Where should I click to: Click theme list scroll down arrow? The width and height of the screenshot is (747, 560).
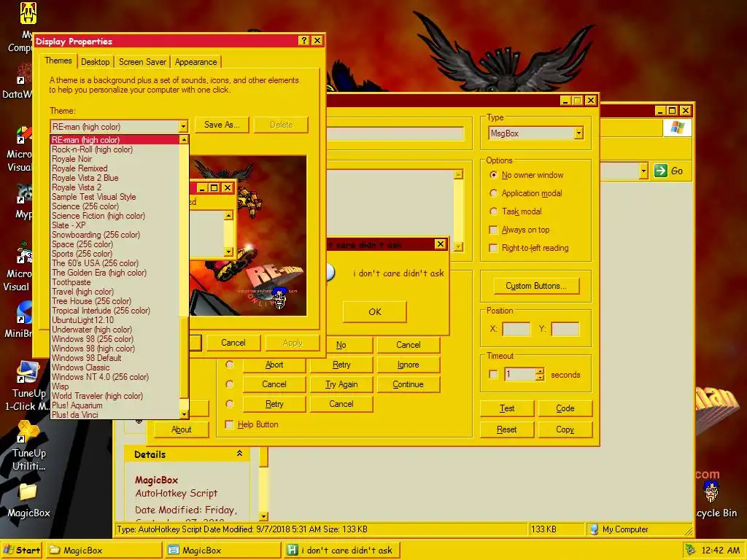[184, 415]
